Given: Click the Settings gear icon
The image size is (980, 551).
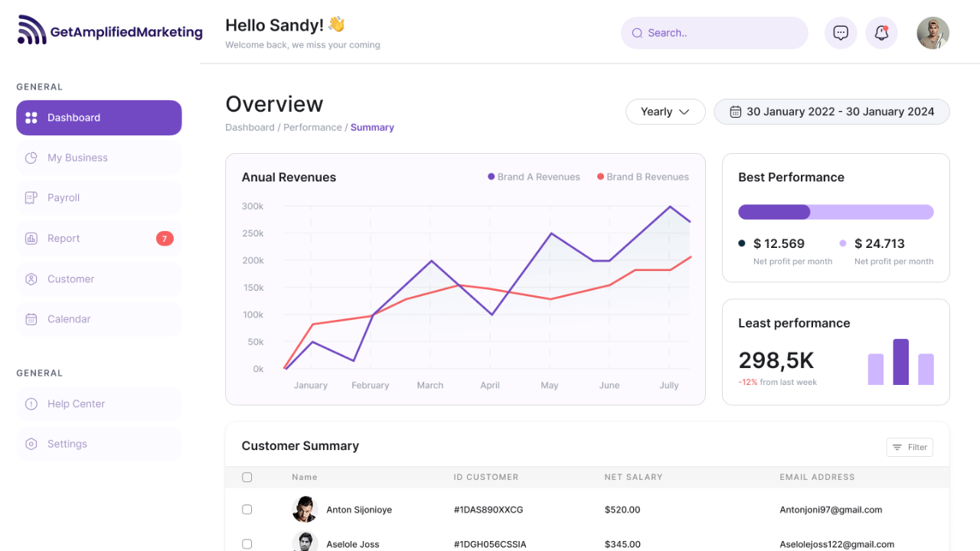Looking at the screenshot, I should click(31, 444).
